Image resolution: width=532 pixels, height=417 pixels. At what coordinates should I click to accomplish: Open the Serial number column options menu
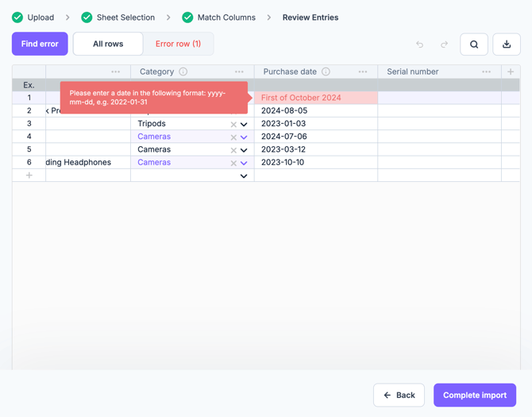[486, 71]
